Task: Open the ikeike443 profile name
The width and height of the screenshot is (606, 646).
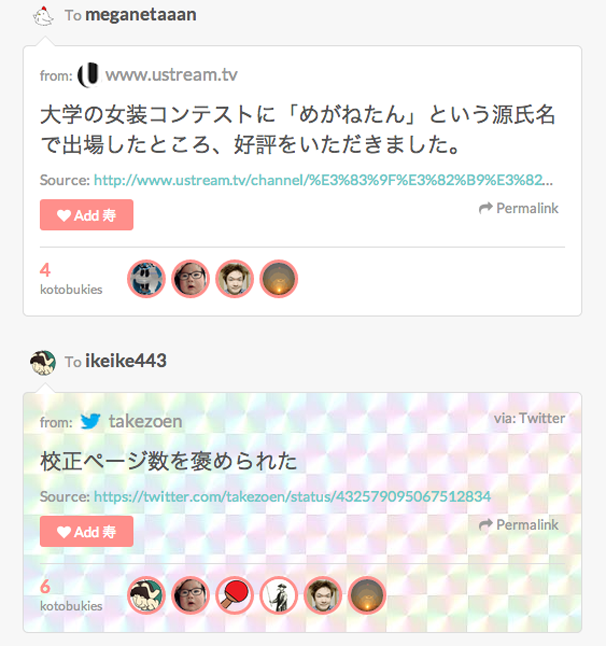Action: click(x=126, y=361)
